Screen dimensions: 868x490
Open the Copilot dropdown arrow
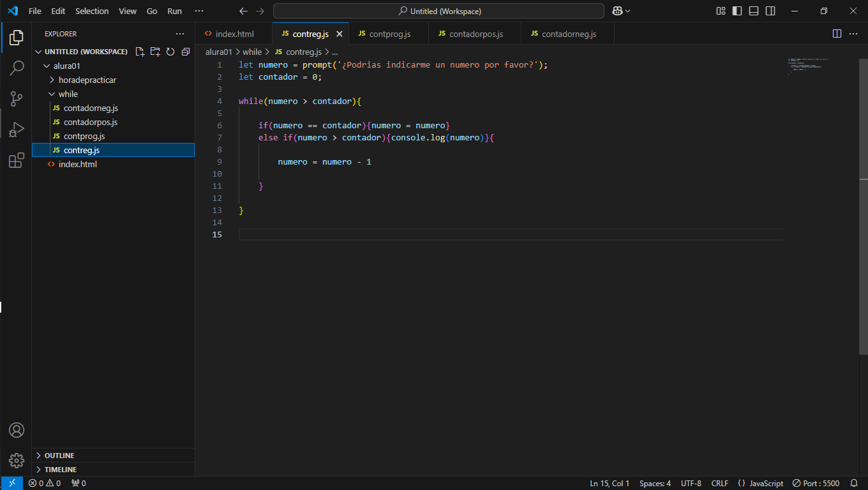coord(628,11)
